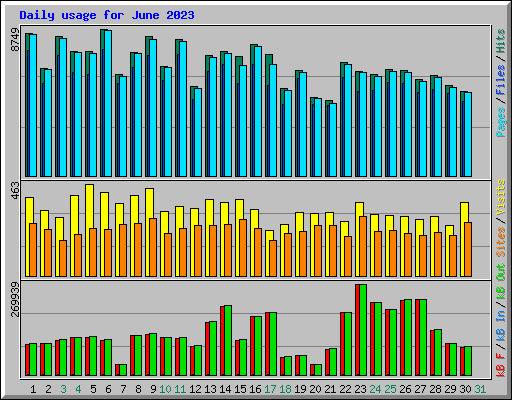Select the yellow Visits bar for day 30
Viewport: 512px width, 400px height.
(464, 239)
